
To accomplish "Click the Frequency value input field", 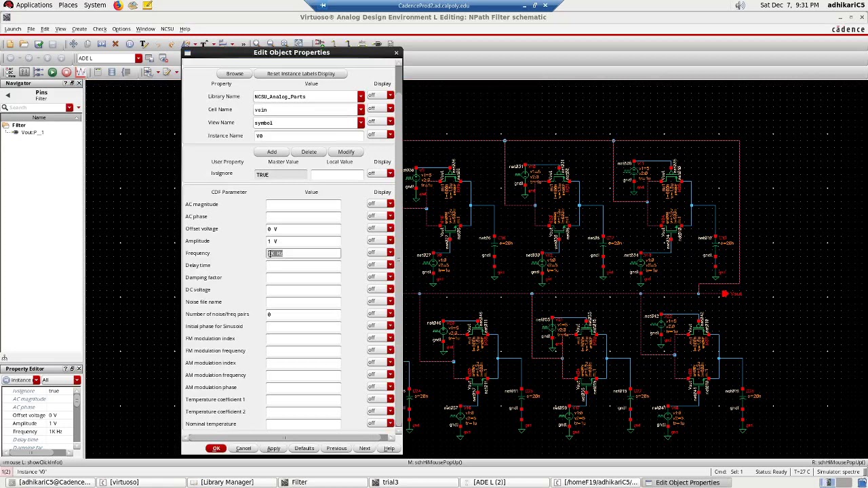I will 303,253.
